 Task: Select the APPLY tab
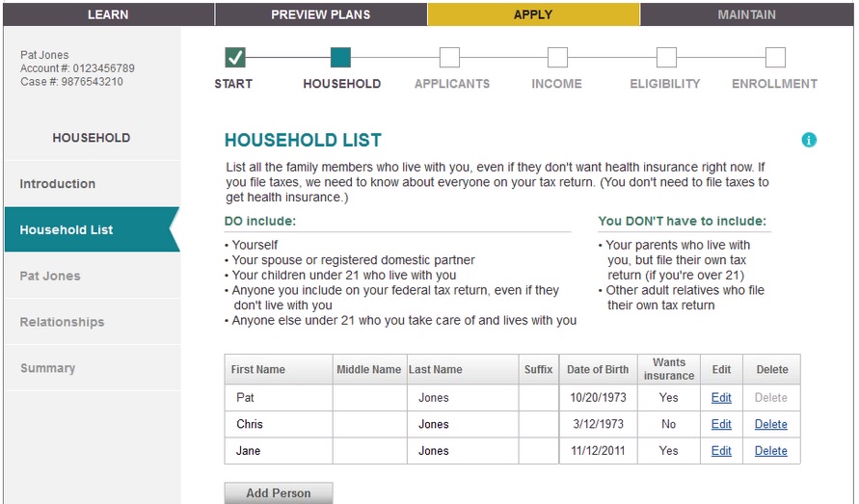[533, 14]
